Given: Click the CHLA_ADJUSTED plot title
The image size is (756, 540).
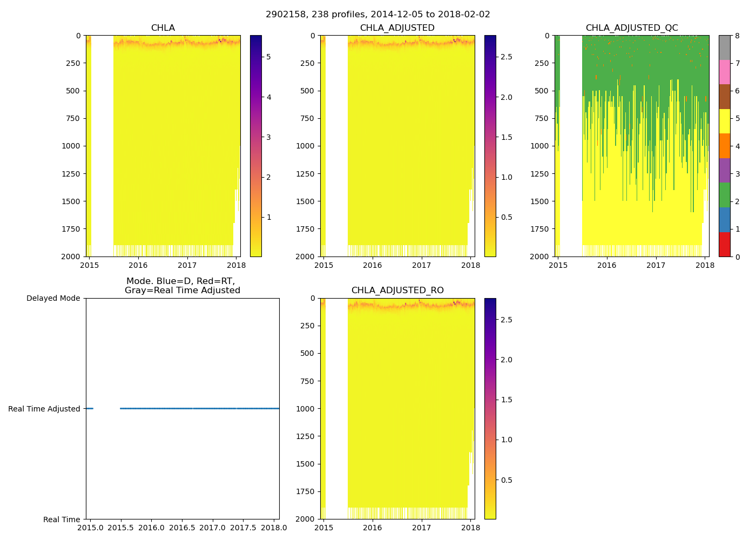Looking at the screenshot, I should (x=397, y=28).
